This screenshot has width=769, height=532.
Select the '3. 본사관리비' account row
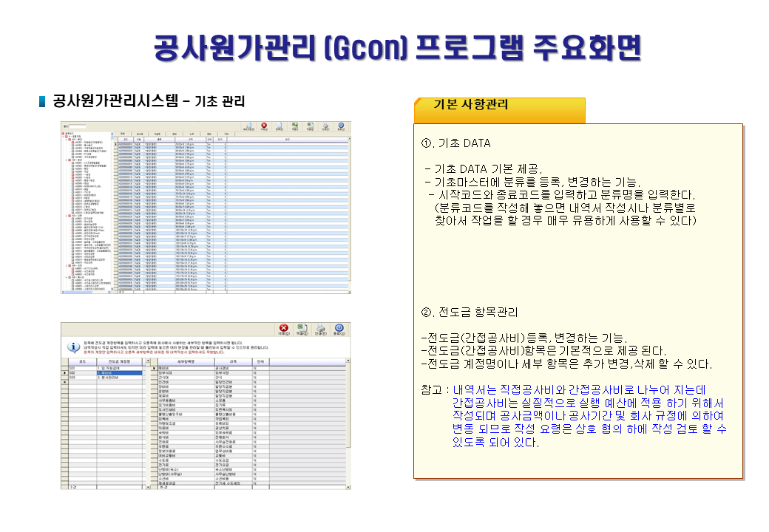[x=118, y=378]
